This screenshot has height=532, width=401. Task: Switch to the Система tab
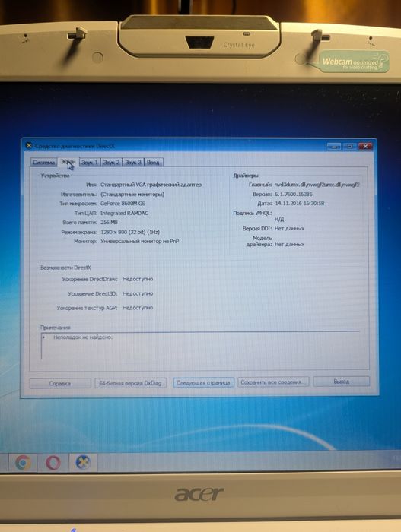click(x=44, y=163)
